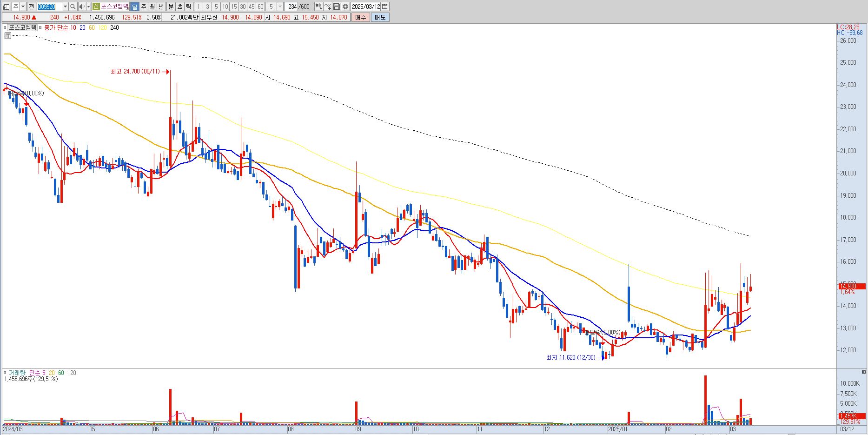Click the yellow 120 moving average label
Viewport: 868px width, 435px height.
[x=103, y=27]
